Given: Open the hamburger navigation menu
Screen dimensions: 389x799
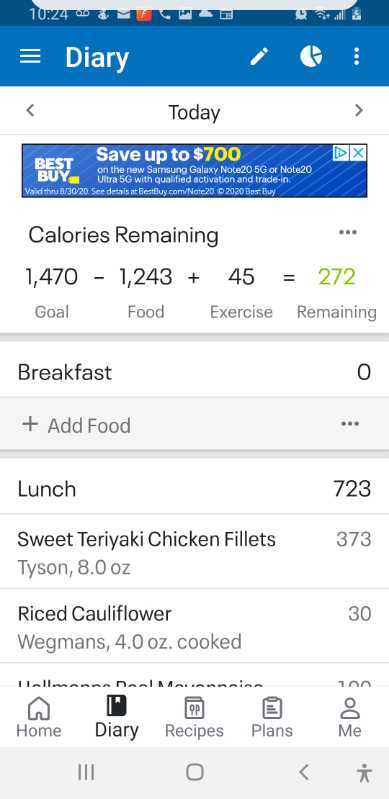Looking at the screenshot, I should tap(30, 56).
